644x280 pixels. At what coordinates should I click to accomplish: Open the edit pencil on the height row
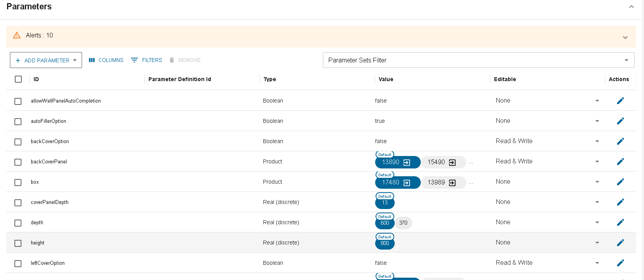(620, 243)
